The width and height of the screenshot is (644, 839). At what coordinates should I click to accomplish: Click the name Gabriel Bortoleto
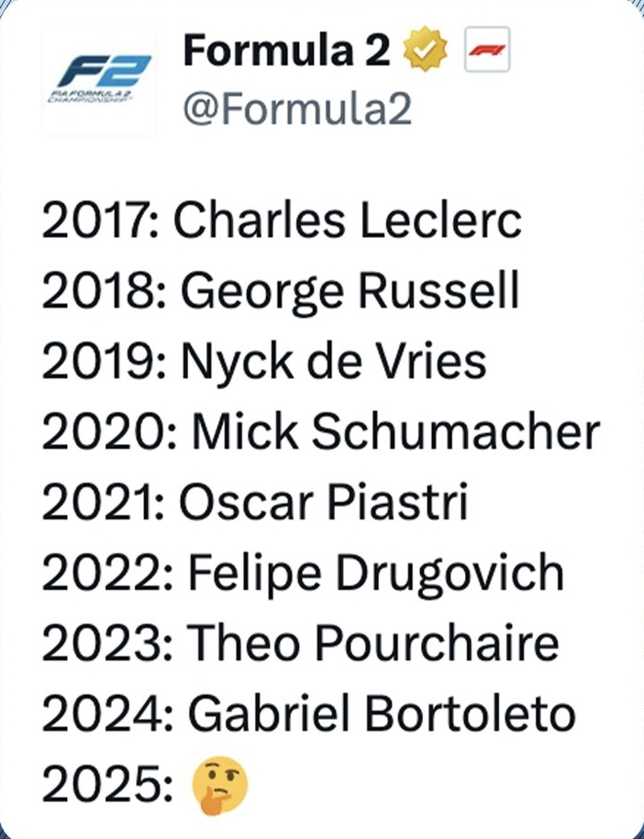(381, 714)
